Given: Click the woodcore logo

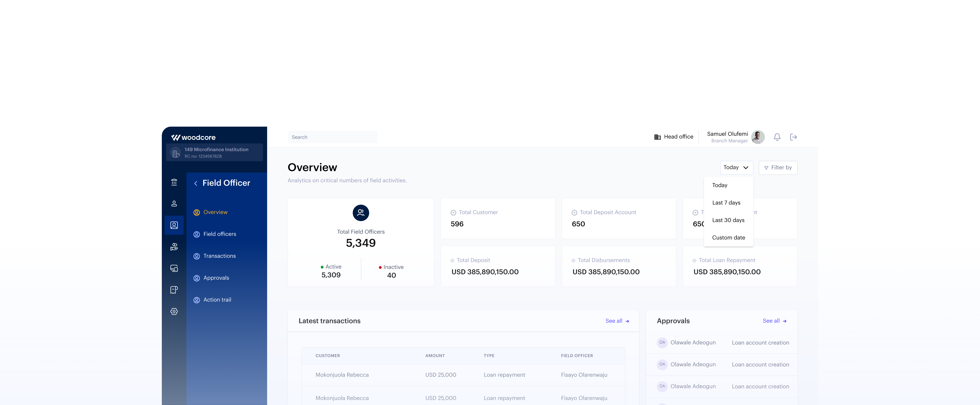Looking at the screenshot, I should (x=193, y=137).
